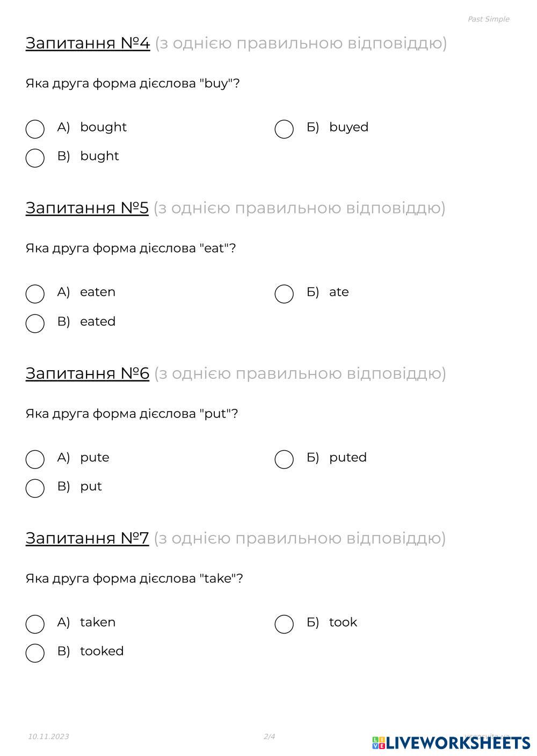Choose "pute" radio button

(35, 459)
